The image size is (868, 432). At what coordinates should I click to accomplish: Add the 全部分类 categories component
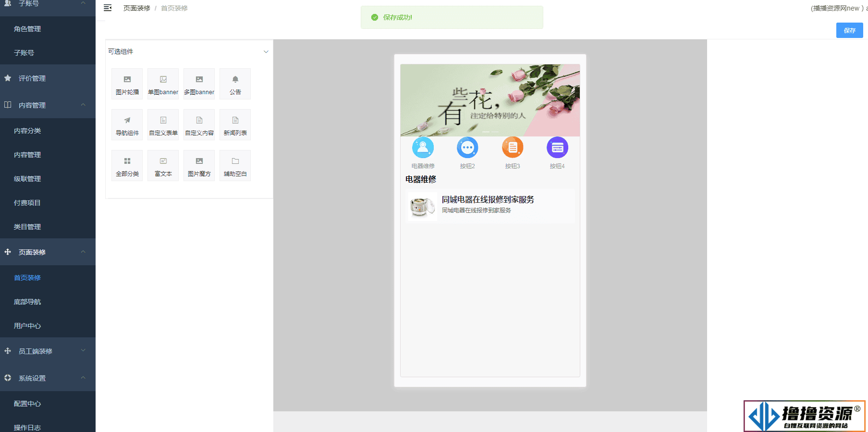(x=127, y=166)
